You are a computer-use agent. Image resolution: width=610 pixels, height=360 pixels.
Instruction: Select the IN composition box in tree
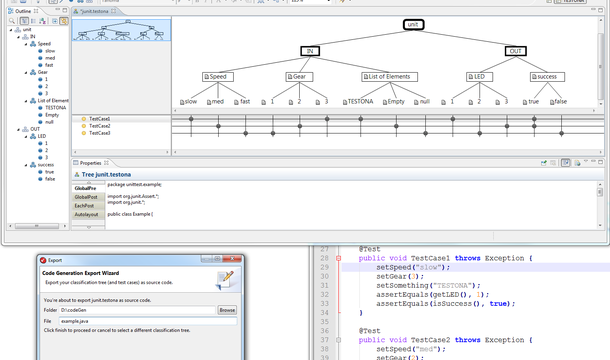tap(310, 51)
